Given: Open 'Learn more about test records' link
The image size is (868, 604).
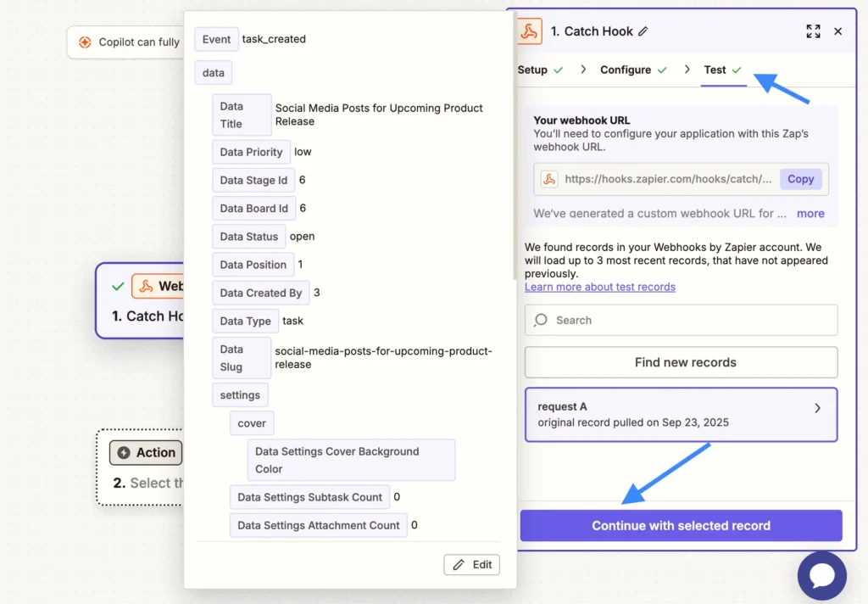Looking at the screenshot, I should tap(600, 287).
